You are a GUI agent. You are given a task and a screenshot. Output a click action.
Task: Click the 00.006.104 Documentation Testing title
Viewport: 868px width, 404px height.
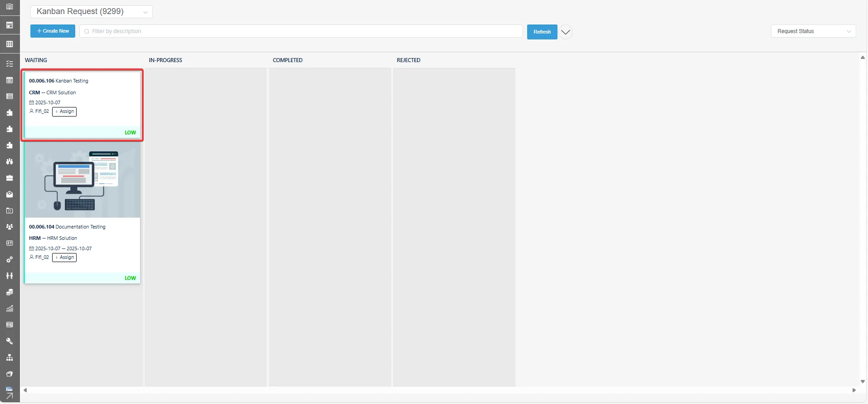click(x=67, y=227)
